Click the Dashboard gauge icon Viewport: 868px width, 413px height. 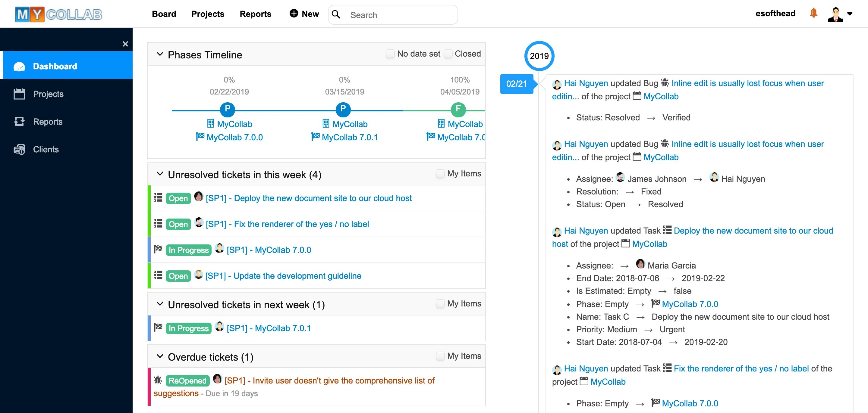[x=19, y=67]
